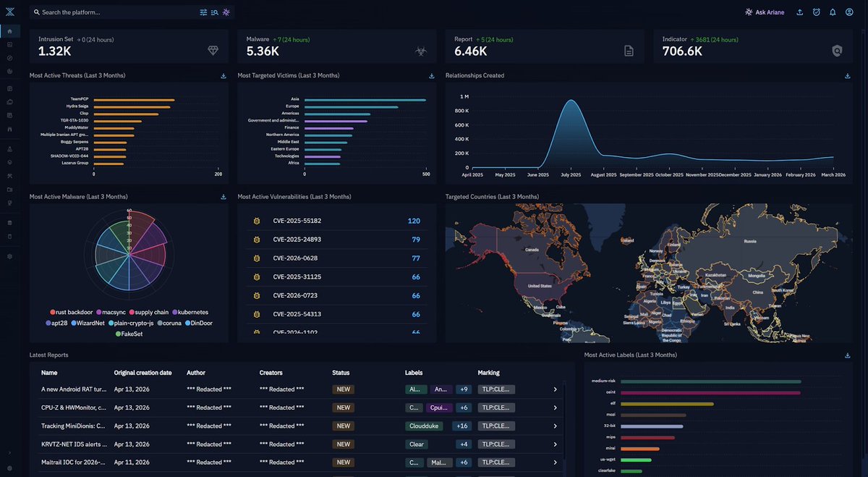Toggle supply chain legend entry
This screenshot has height=477, width=868.
click(149, 312)
